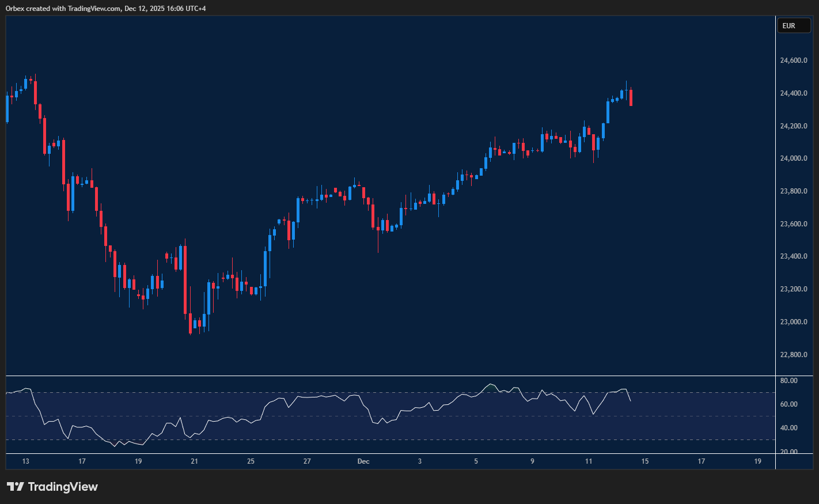819x504 pixels.
Task: Click the 24,600.0 price scale label
Action: point(794,60)
